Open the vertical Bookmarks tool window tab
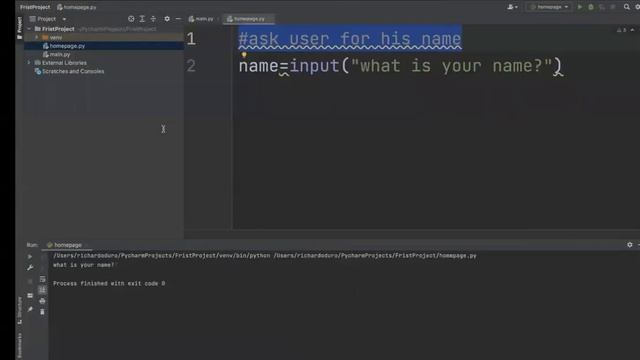Viewport: 640px width, 360px height. point(19,345)
